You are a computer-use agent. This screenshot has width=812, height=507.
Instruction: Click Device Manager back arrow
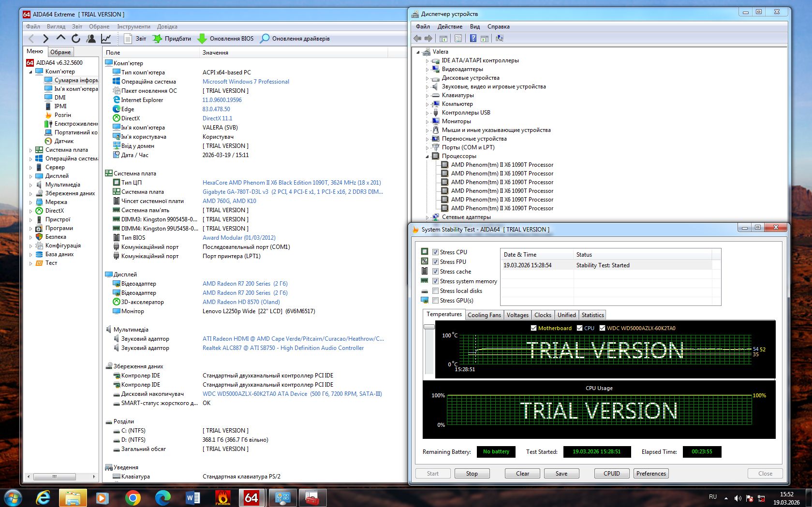(417, 38)
